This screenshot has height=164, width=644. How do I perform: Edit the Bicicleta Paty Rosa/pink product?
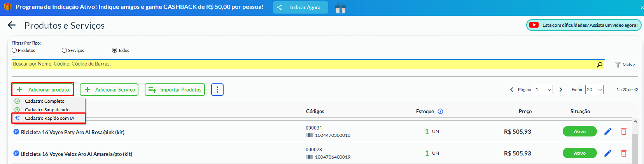point(608,131)
